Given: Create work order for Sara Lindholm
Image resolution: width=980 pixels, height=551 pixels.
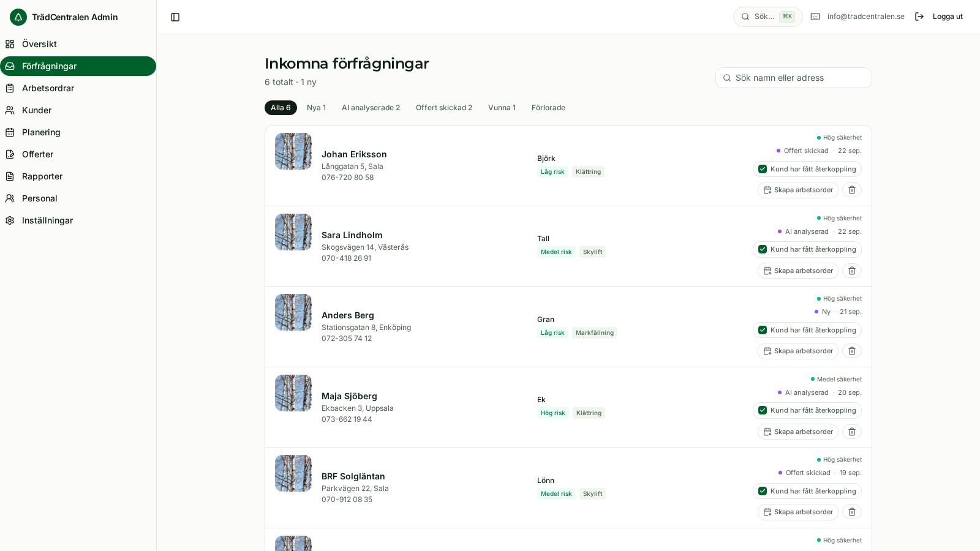Looking at the screenshot, I should 798,271.
